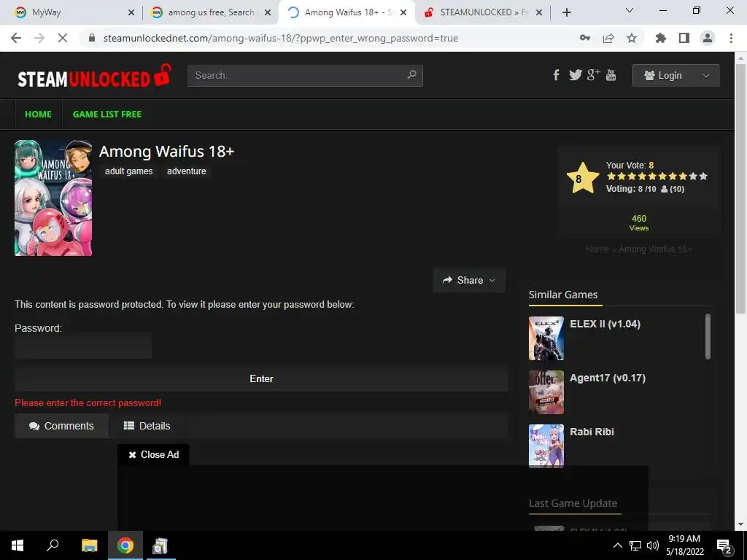Viewport: 747px width, 560px height.
Task: Open the Windows Start menu
Action: click(x=18, y=545)
